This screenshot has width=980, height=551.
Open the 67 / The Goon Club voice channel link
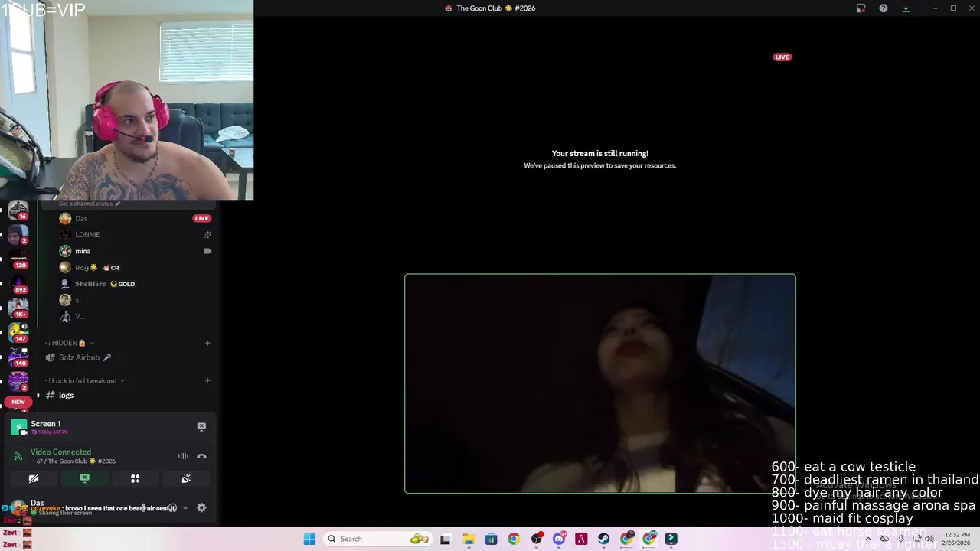point(76,461)
